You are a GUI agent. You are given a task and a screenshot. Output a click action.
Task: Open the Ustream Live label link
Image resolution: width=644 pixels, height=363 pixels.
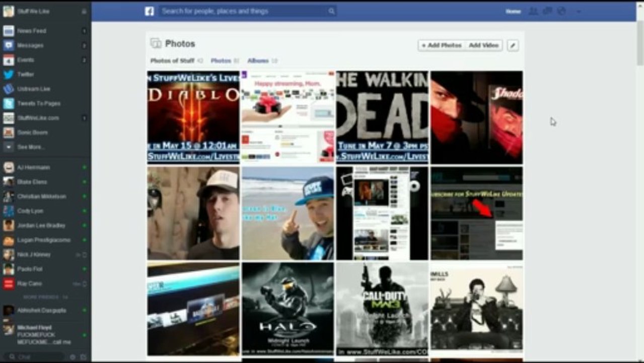point(34,89)
